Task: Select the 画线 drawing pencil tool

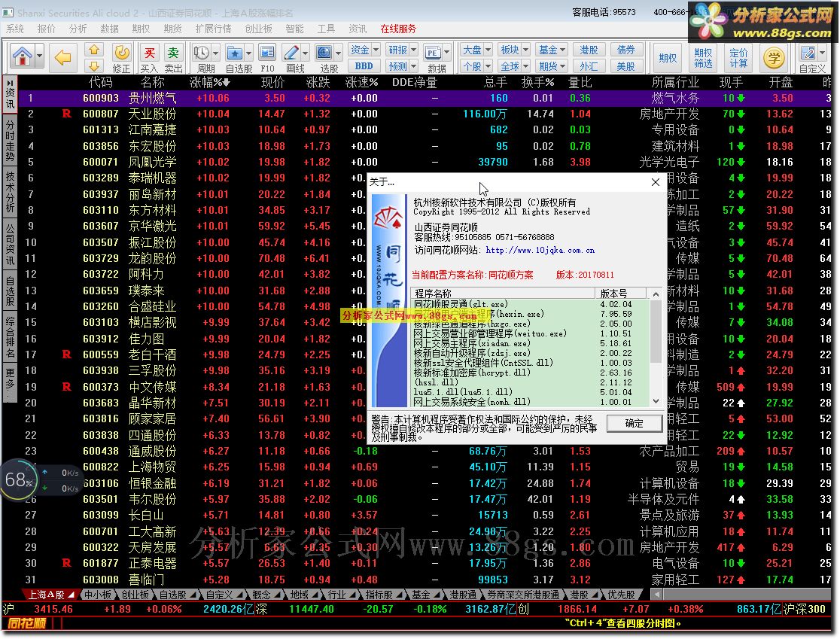Action: (x=291, y=53)
